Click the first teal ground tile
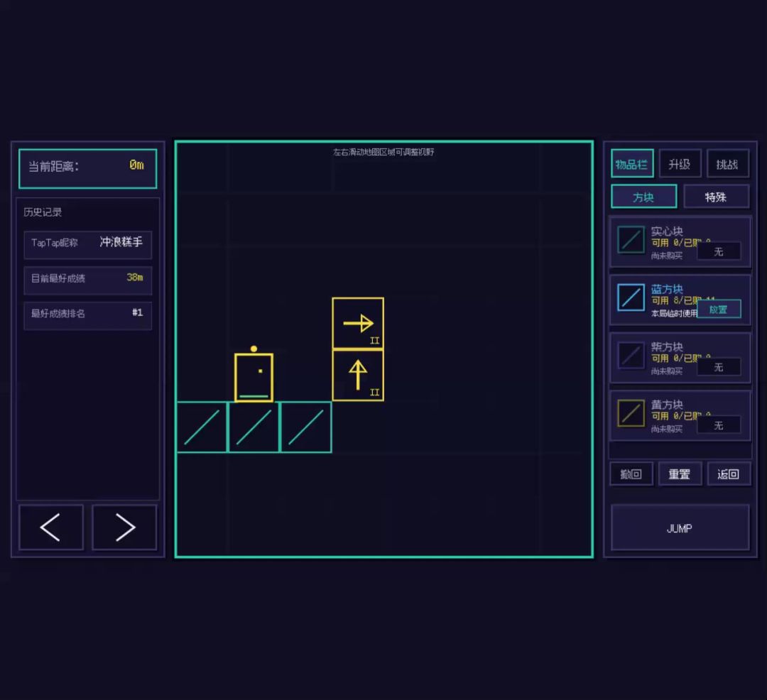Viewport: 767px width, 700px height. [x=202, y=427]
